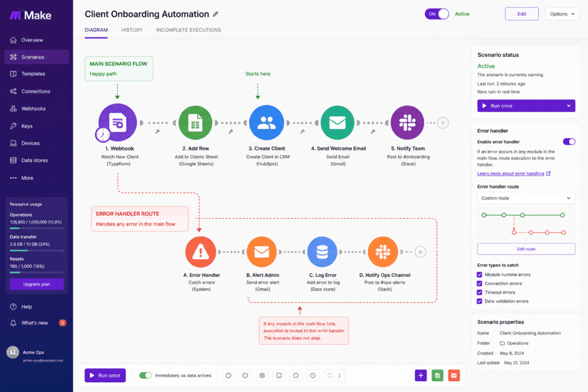Open the Webhook Typeform module

117,123
